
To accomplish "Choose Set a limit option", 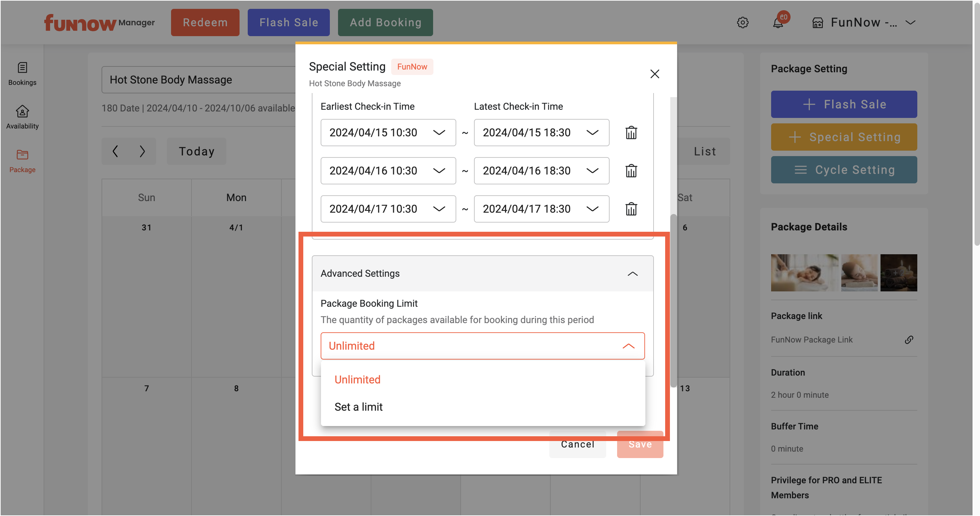I will click(x=483, y=407).
